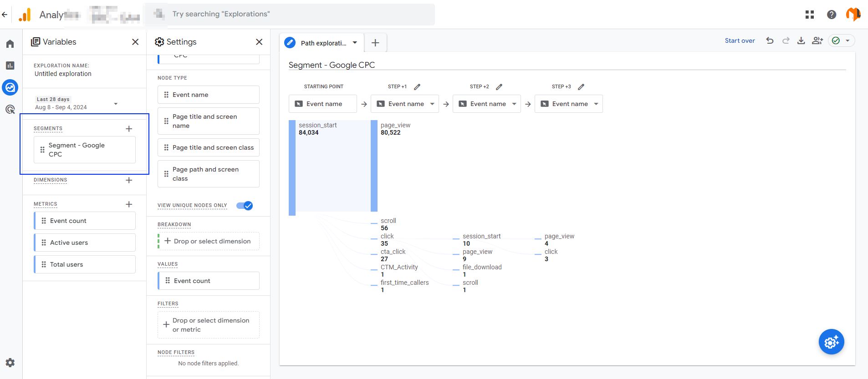
Task: Close the Settings panel
Action: tap(259, 42)
